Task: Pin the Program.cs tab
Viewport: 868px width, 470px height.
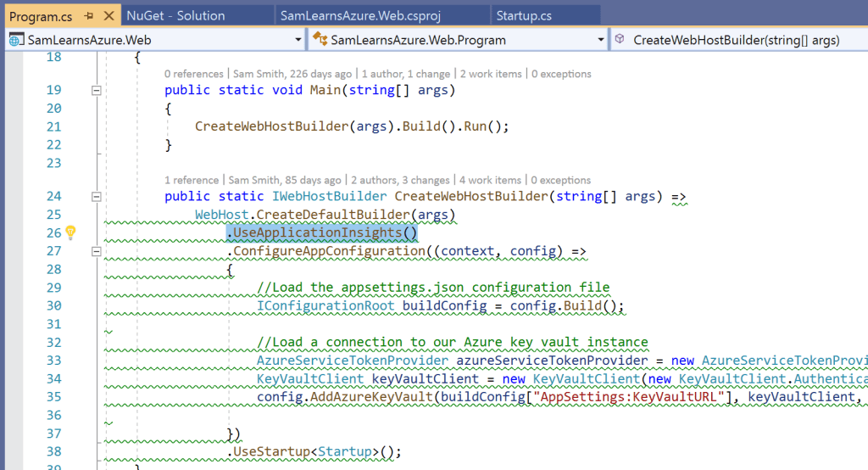Action: coord(89,15)
